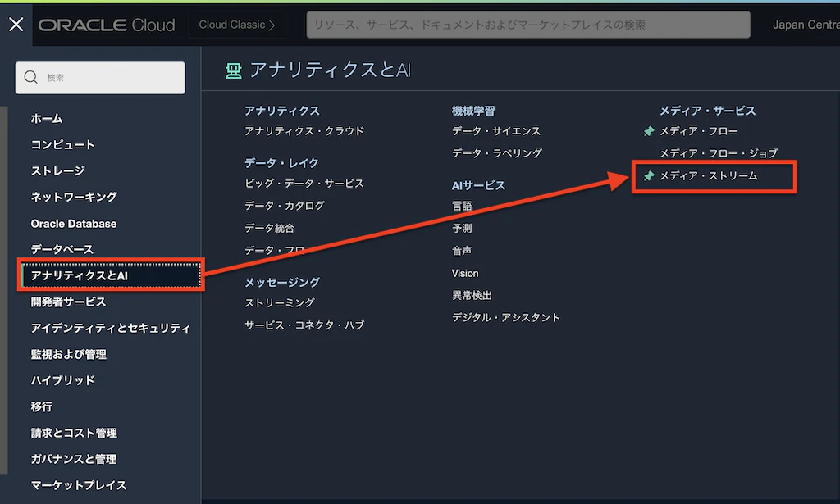
Task: Select ガバナンスと管理 in the sidebar
Action: pyautogui.click(x=73, y=459)
